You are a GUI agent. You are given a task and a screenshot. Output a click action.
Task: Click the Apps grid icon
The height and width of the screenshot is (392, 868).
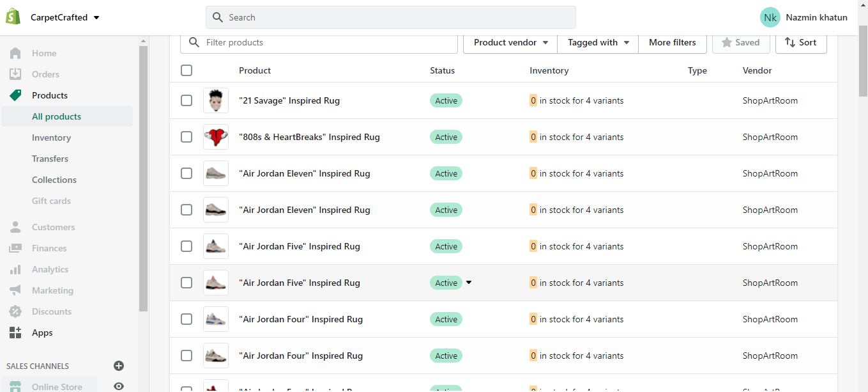(x=15, y=333)
